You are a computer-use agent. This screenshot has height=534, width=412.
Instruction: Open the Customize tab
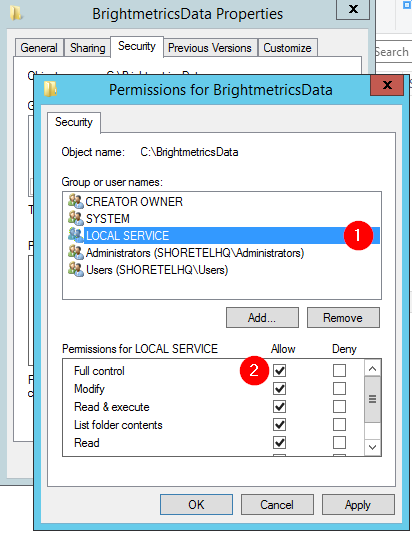[287, 48]
